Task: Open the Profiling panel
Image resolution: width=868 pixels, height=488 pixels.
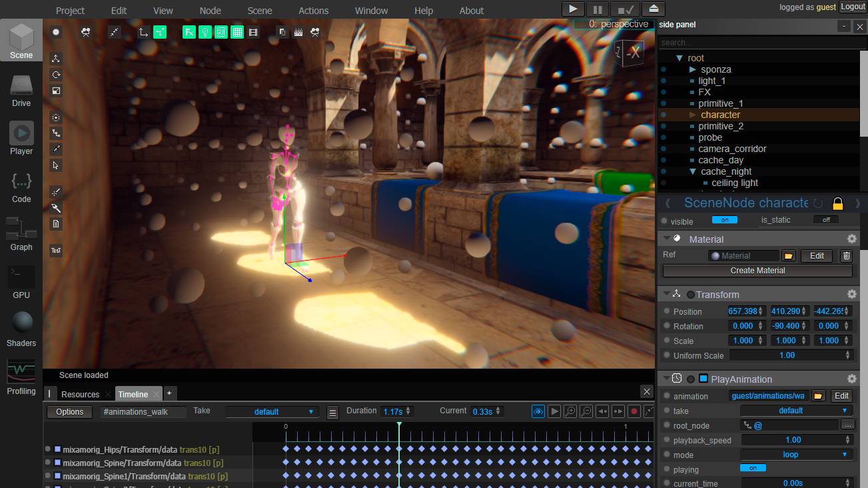Action: (x=21, y=377)
